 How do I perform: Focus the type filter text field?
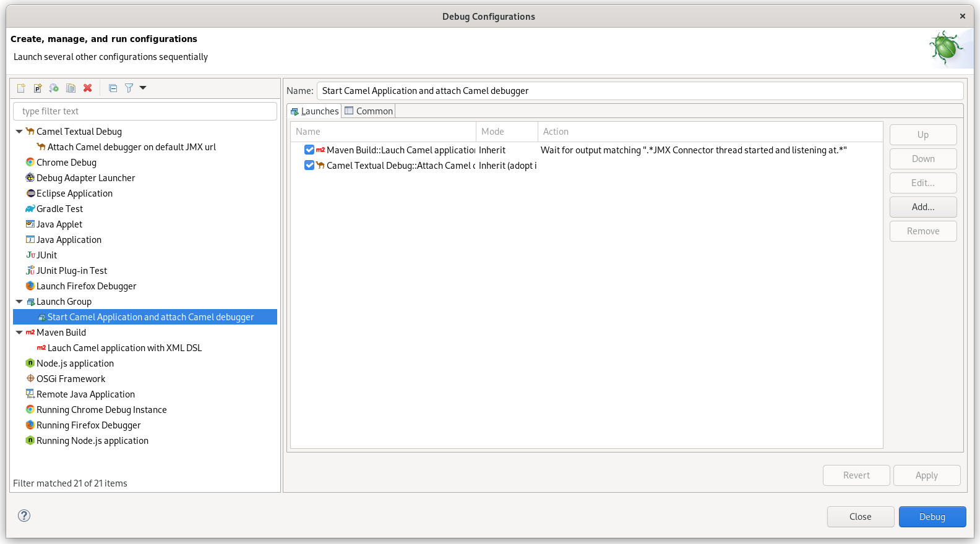point(145,111)
